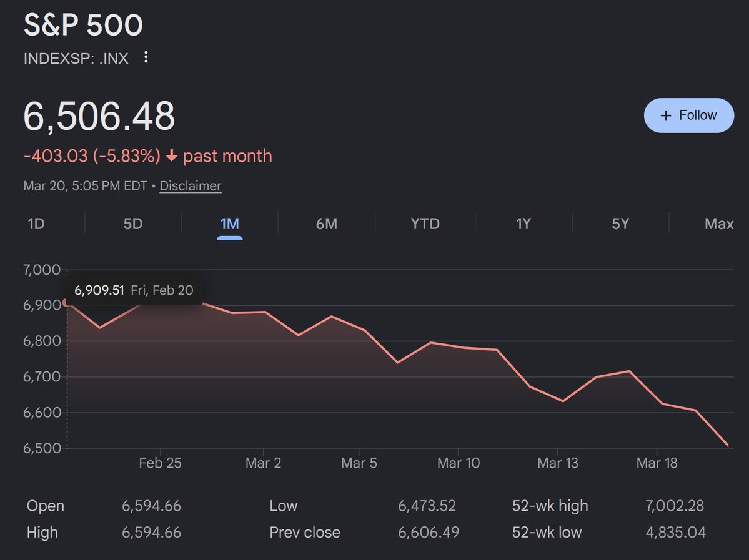Open the Disclaimer link
This screenshot has width=749, height=560.
(x=190, y=185)
